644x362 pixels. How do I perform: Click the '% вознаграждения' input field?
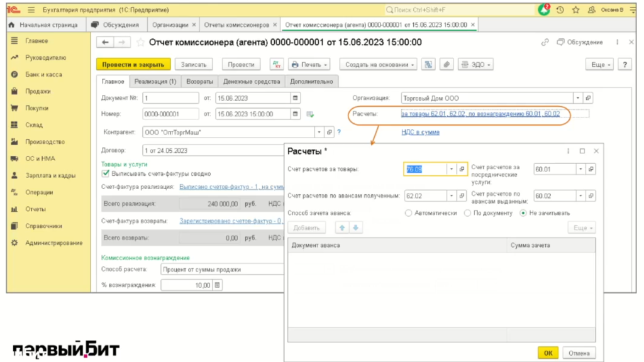pos(187,285)
